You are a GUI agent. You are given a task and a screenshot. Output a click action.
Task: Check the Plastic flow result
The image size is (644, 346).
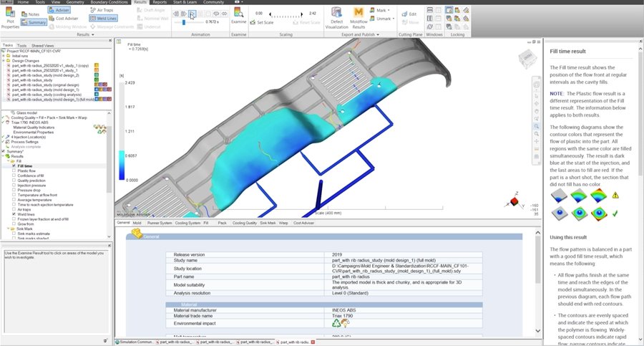(14, 170)
